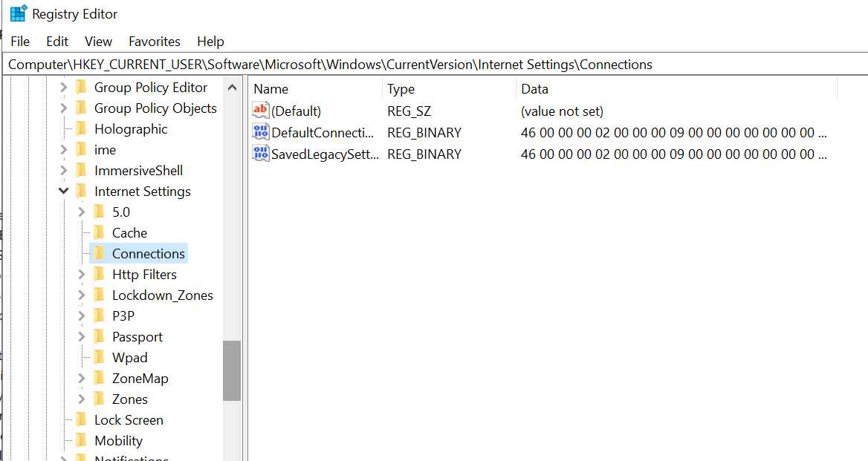The image size is (868, 461).
Task: Click the ImmersiveShell folder icon
Action: 82,170
